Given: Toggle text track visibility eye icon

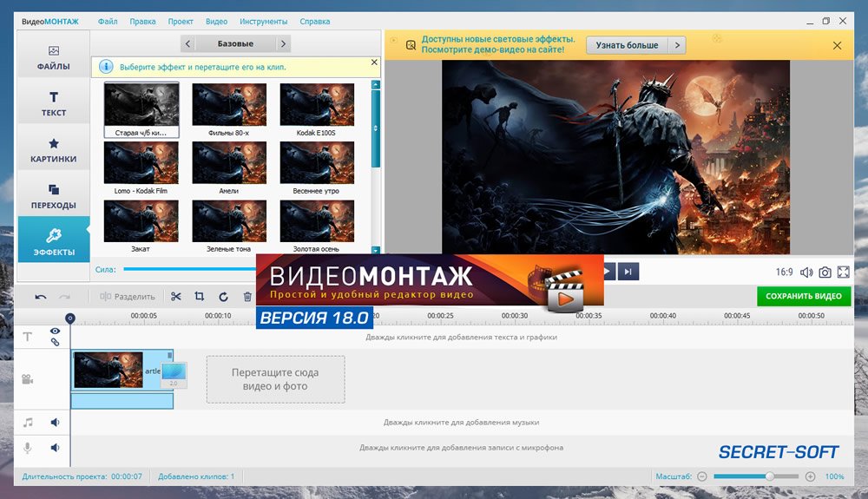Looking at the screenshot, I should point(55,332).
